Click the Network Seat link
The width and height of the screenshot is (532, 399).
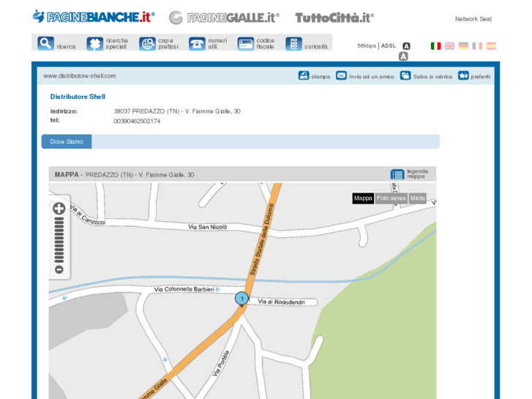point(473,19)
